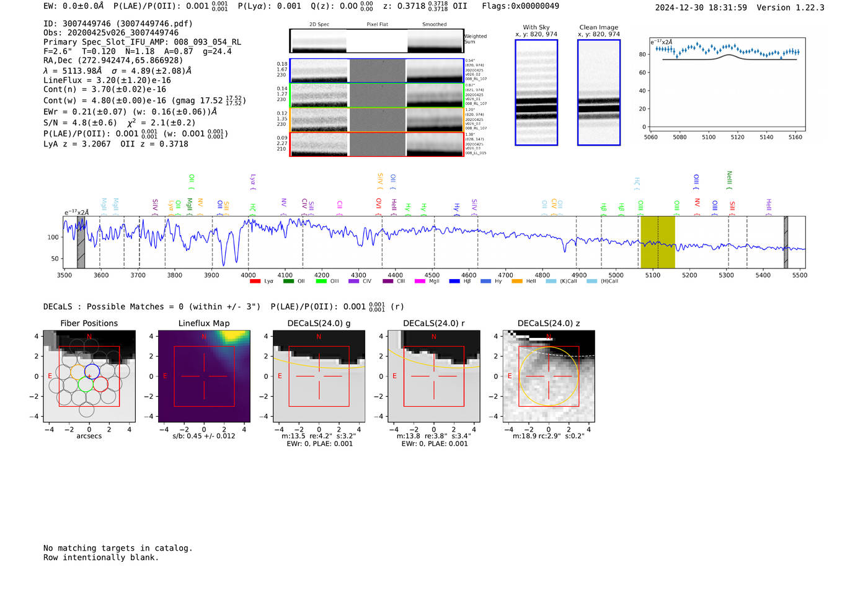Screen dimensions: 868x591
Task: Click the Primary Spec_Slot_IFU_AMP line
Action: click(x=143, y=42)
